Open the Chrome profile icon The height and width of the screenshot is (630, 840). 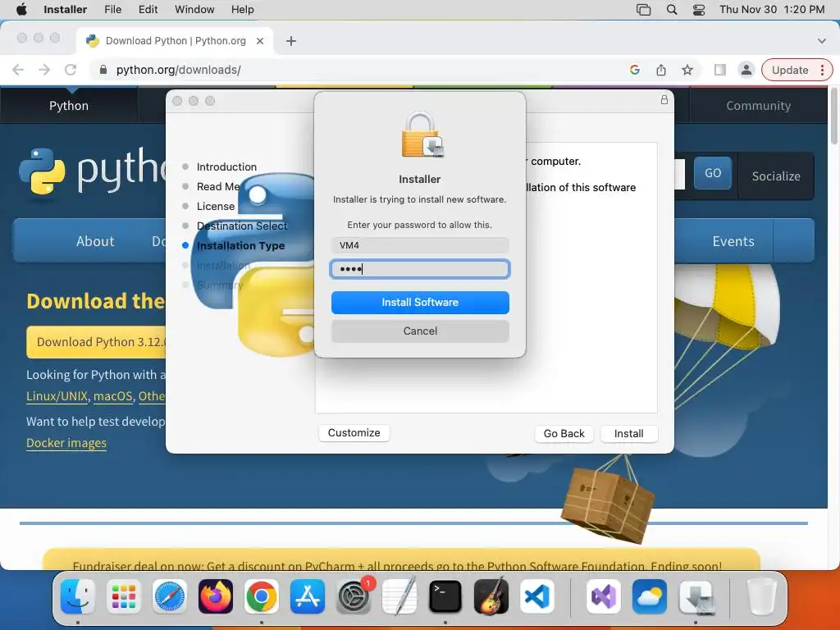click(746, 70)
